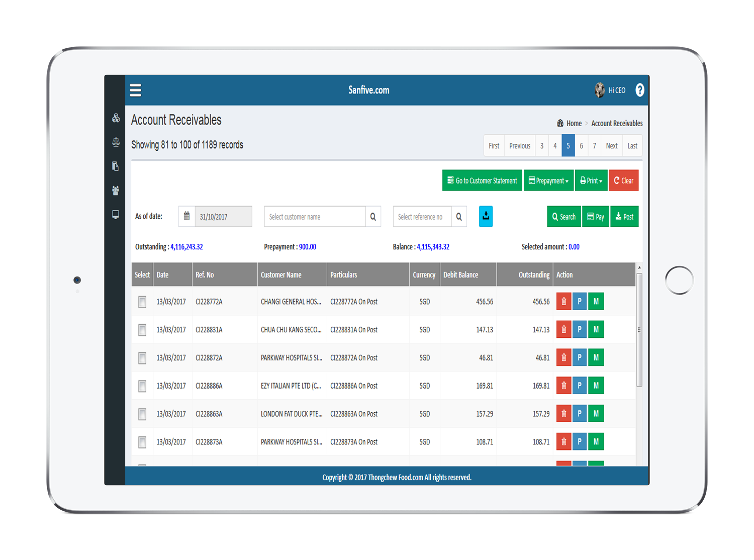Delete row CI228772A with trash icon
This screenshot has height=560, width=754.
[x=563, y=302]
